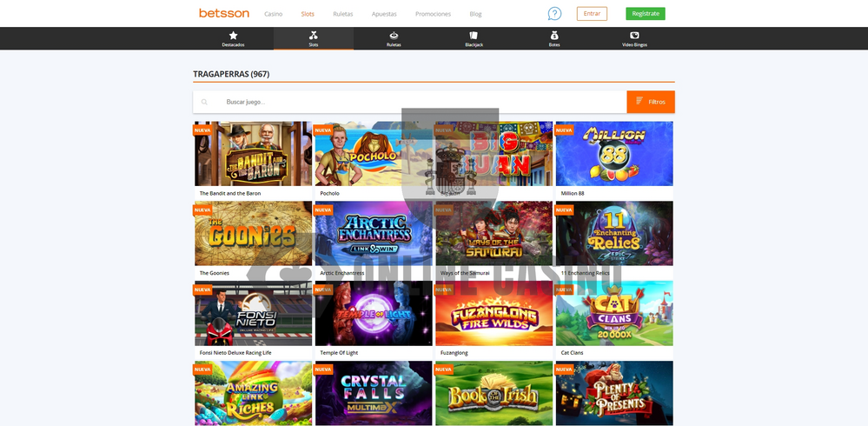
Task: Click the Slots cherry icon
Action: pos(314,36)
